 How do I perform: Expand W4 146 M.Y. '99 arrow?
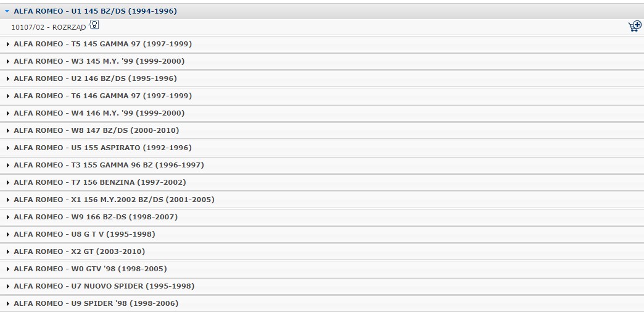click(x=8, y=113)
